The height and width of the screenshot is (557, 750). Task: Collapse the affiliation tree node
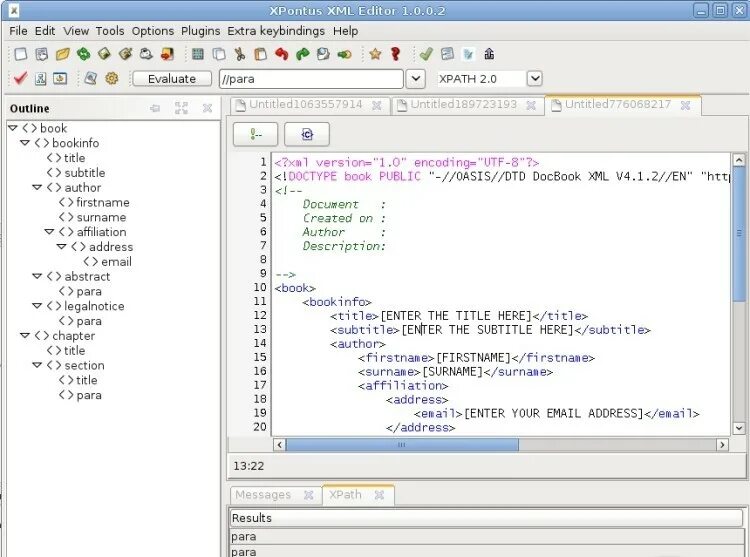(x=49, y=231)
